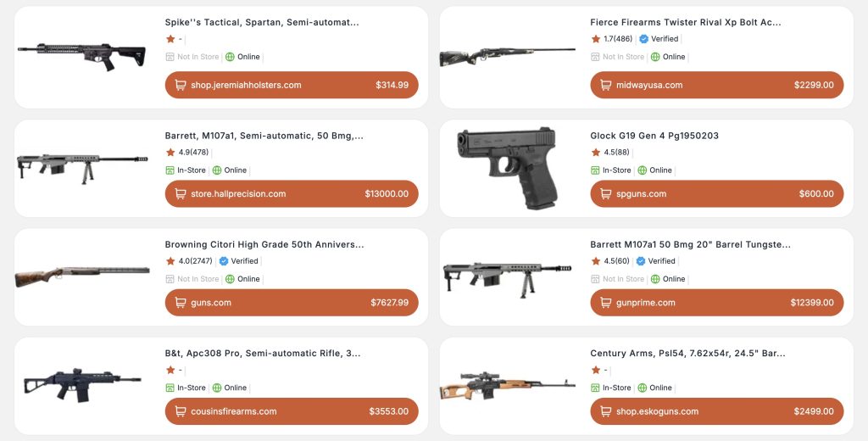The image size is (868, 441).
Task: Click the In-Store icon for Barrett M107a1 Semi-automatic
Action: click(170, 170)
